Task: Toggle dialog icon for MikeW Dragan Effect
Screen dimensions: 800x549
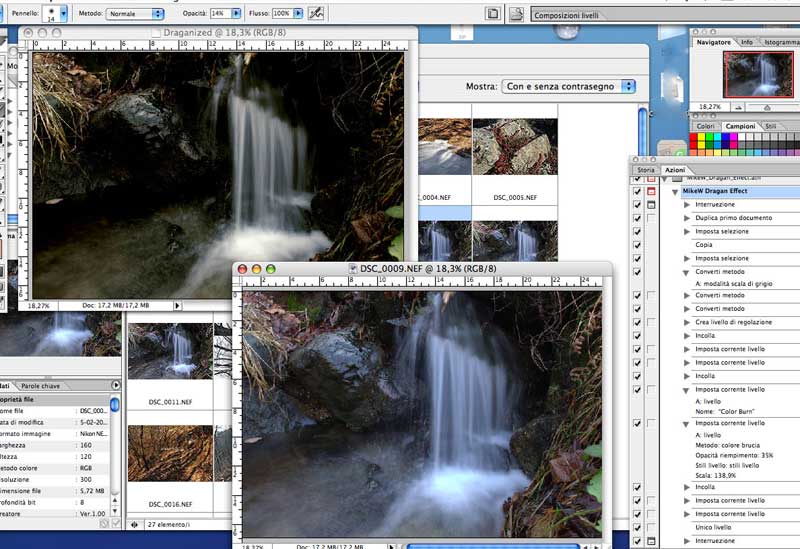Action: [x=652, y=191]
